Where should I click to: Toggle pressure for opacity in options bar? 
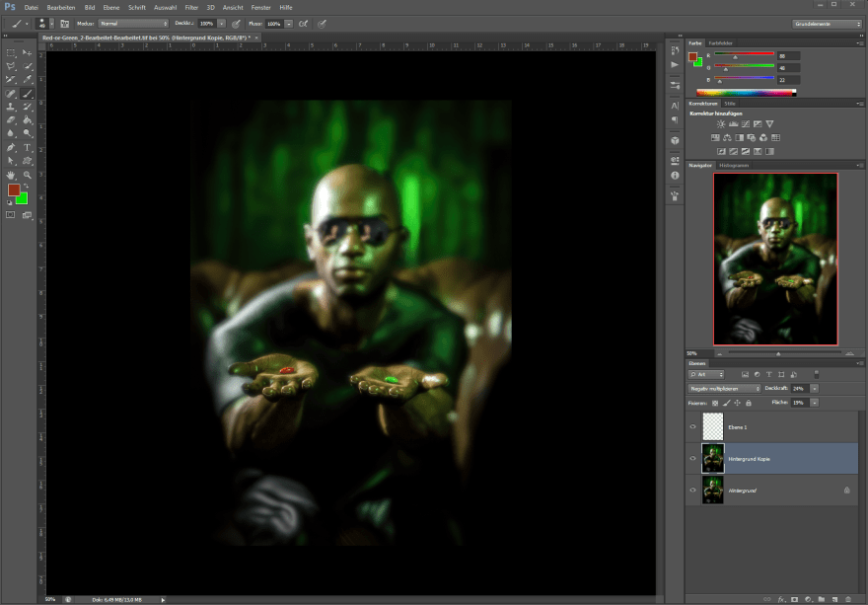coord(236,24)
